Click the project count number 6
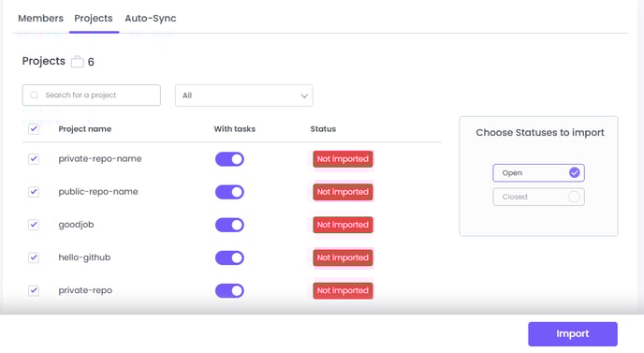The height and width of the screenshot is (353, 644). (x=91, y=62)
